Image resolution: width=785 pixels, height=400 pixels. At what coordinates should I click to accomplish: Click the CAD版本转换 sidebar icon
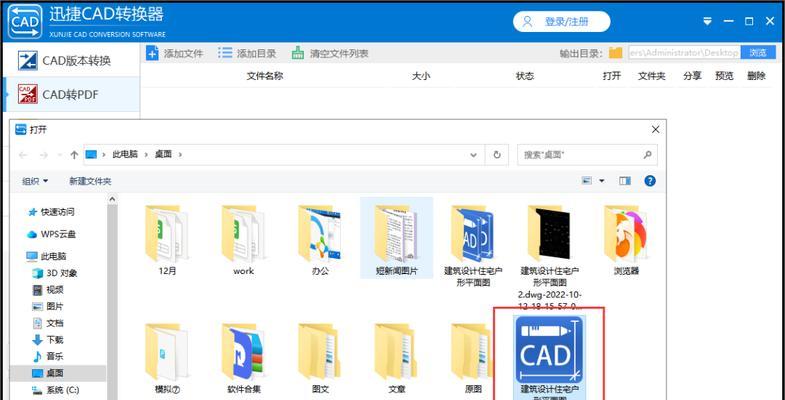click(x=28, y=61)
